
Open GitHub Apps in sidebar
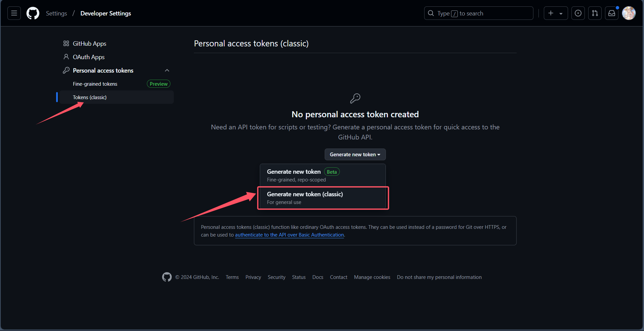point(89,43)
